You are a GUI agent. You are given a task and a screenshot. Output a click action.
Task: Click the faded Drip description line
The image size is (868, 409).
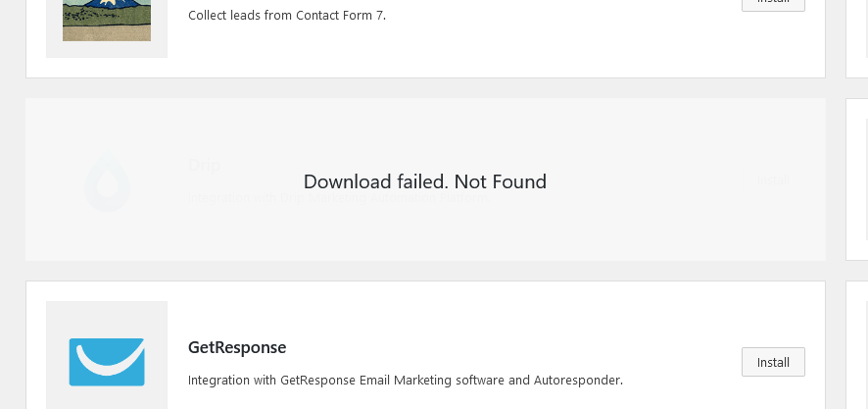click(x=337, y=199)
